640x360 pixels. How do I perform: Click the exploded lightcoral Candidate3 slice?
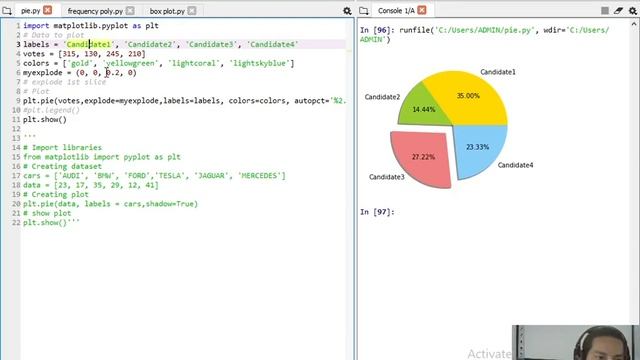point(420,159)
